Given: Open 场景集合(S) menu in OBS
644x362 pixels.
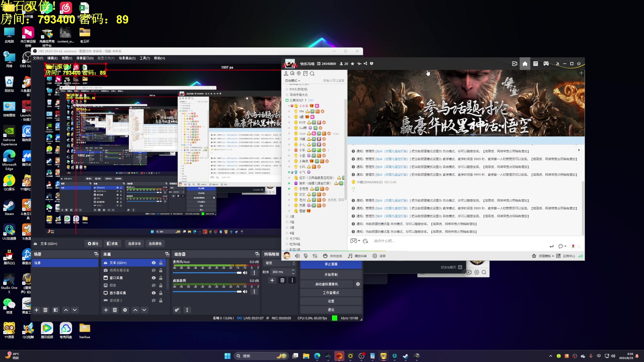Looking at the screenshot, I should tap(127, 58).
